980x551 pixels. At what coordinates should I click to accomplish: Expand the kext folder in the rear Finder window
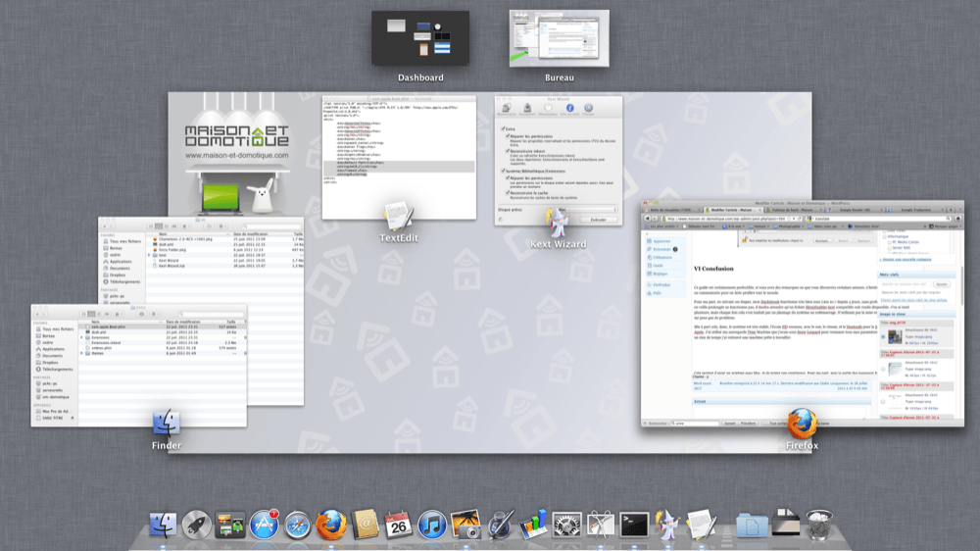point(149,255)
